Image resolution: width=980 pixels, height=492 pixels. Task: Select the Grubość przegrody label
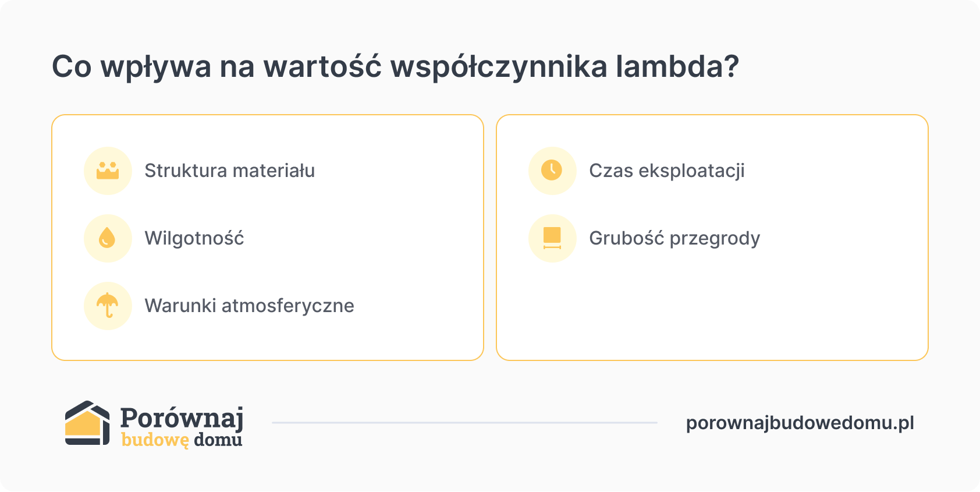pos(675,239)
